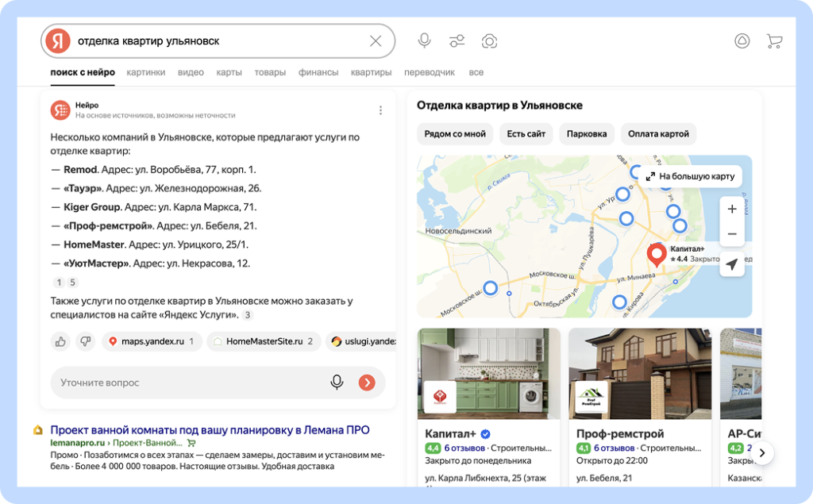Click source reference number 1
Viewport: 813px width, 504px height.
click(x=59, y=283)
